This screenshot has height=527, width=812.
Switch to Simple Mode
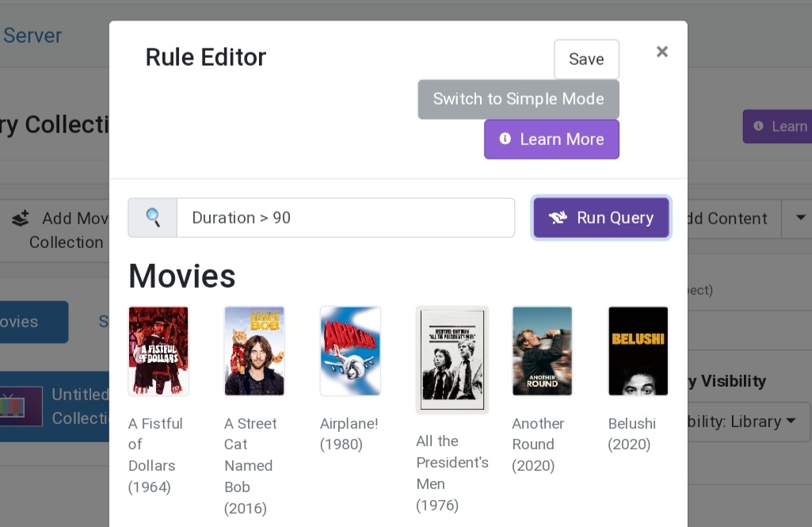(x=518, y=99)
